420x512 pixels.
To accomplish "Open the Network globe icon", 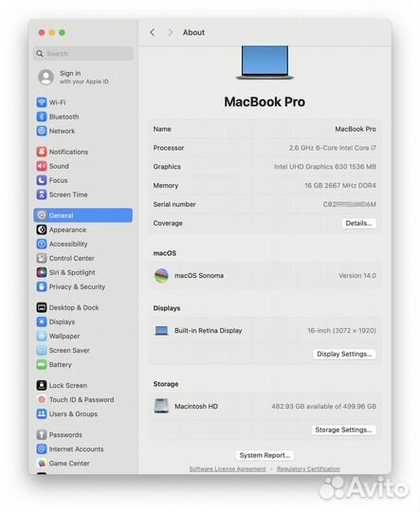I will [42, 131].
